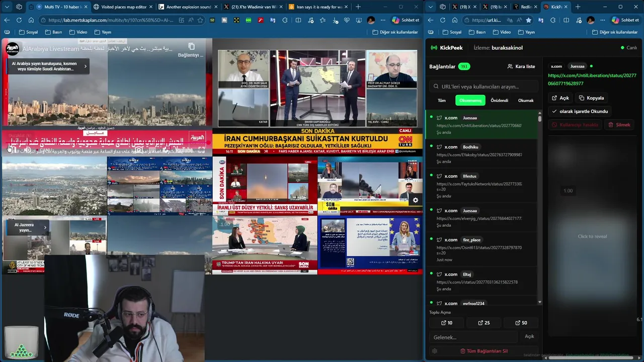Bulk open 25 links
The height and width of the screenshot is (362, 644).
point(484,323)
